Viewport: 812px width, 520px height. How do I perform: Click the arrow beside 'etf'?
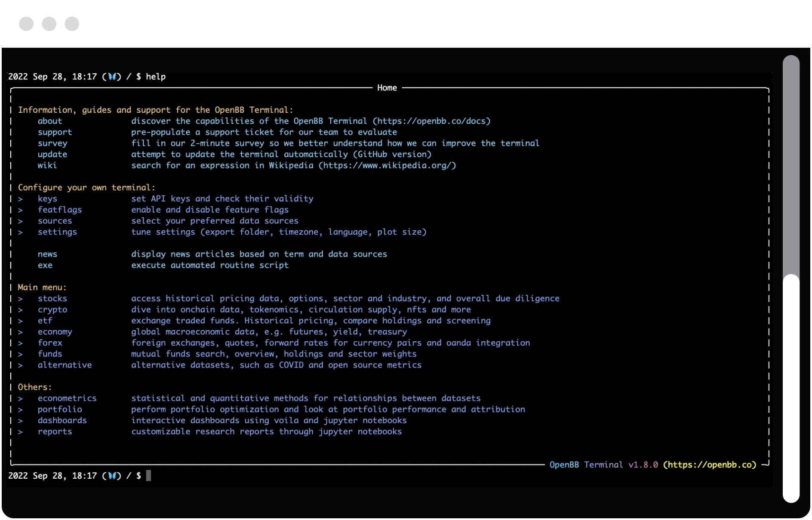click(x=20, y=321)
